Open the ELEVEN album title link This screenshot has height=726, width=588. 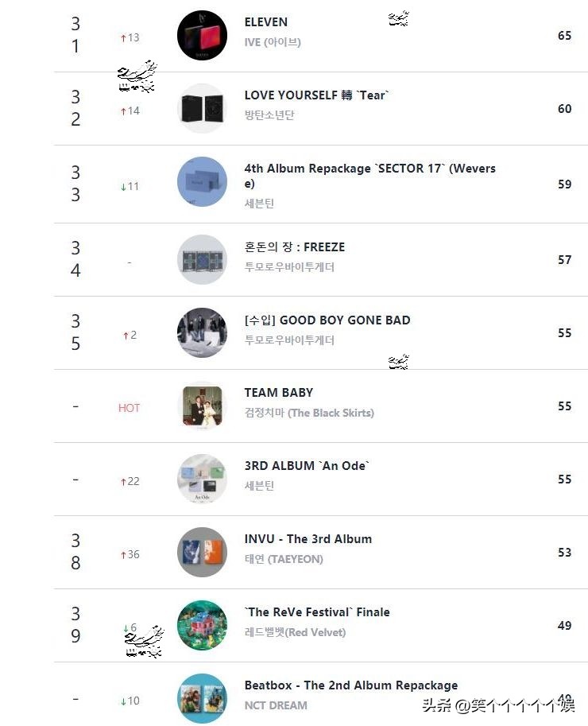pyautogui.click(x=266, y=22)
